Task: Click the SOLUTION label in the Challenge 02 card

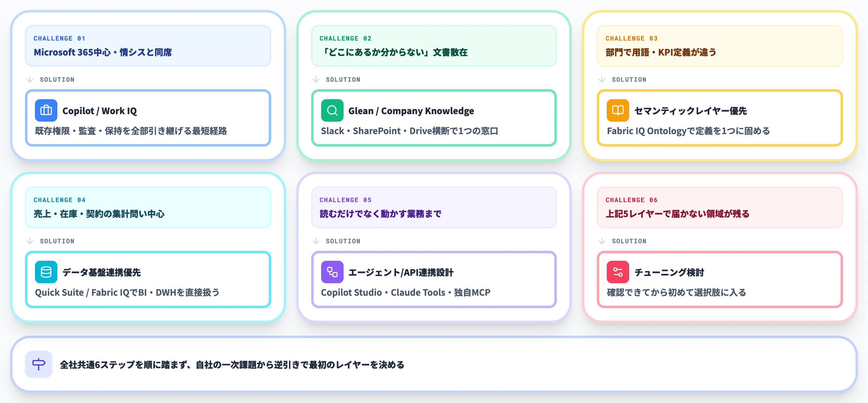Action: [343, 80]
